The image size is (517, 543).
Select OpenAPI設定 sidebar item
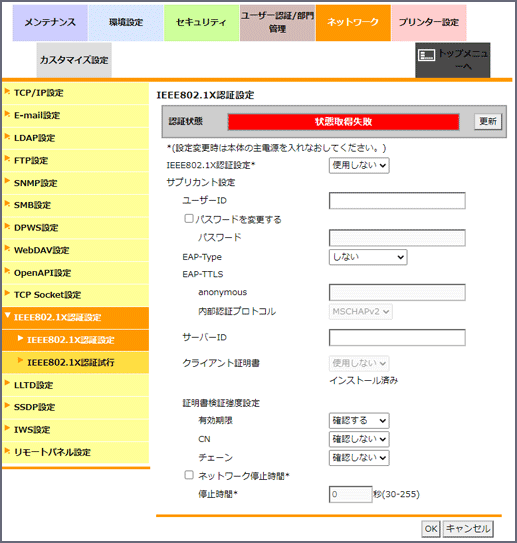tap(75, 273)
